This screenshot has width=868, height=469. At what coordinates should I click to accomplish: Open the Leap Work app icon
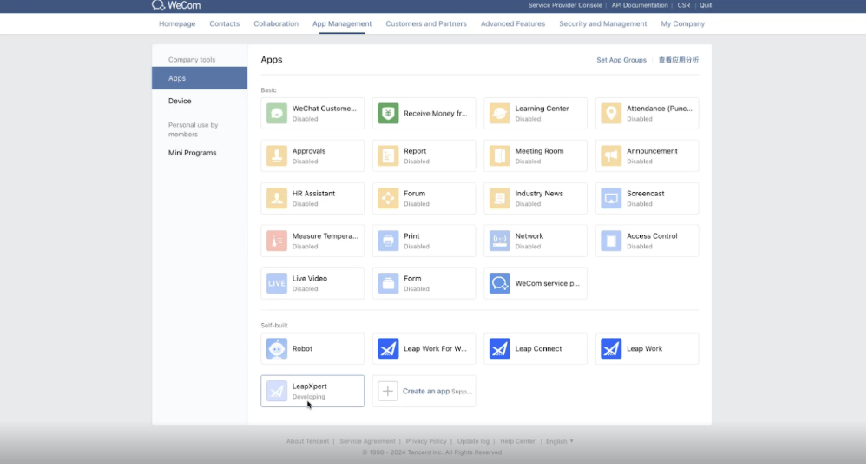click(x=611, y=349)
